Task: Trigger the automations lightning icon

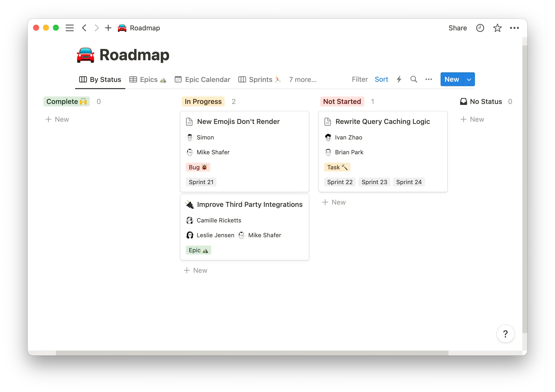Action: tap(399, 79)
